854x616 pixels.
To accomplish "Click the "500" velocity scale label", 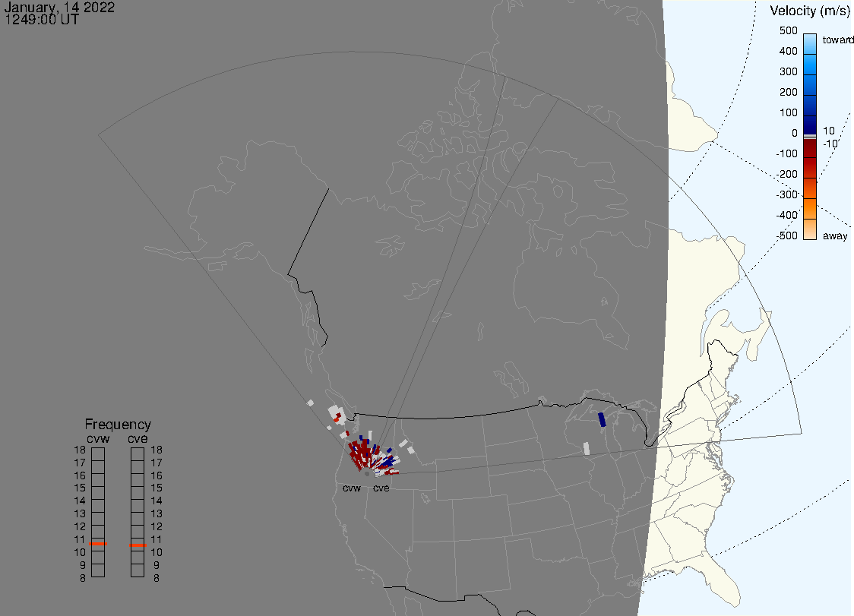I will (x=788, y=30).
